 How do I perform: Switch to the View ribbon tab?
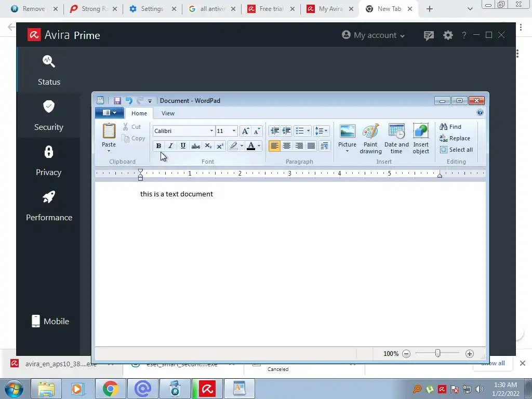[168, 113]
